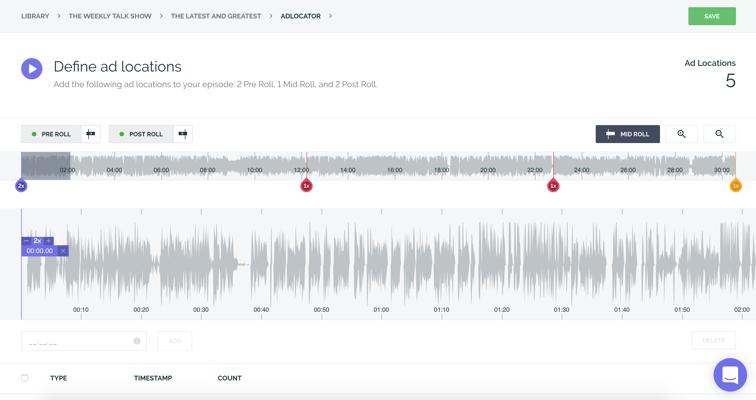Open THE WEEKLY TALK SHOW breadcrumb
The height and width of the screenshot is (400, 756).
109,16
